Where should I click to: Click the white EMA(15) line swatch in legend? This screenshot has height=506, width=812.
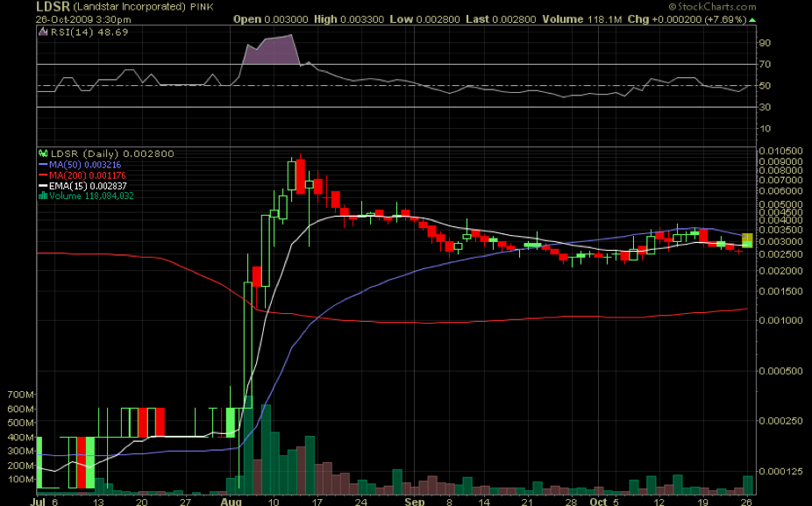pyautogui.click(x=44, y=186)
